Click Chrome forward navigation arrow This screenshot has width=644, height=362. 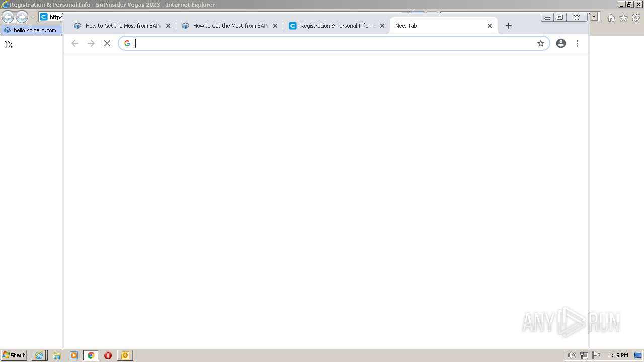coord(91,43)
